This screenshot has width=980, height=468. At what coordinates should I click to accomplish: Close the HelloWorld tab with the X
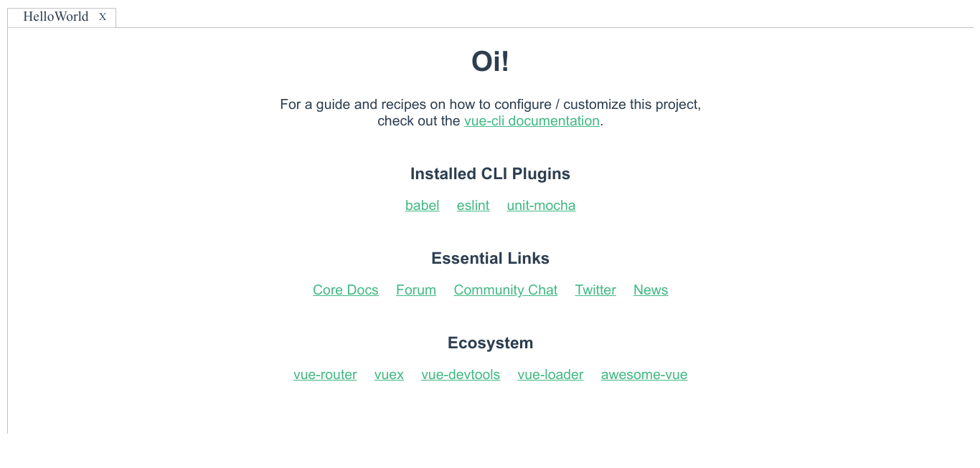click(x=102, y=17)
